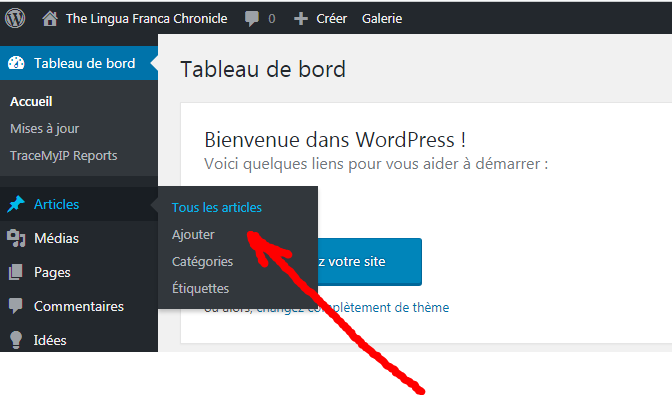Click the Commentaires speech bubble icon
The width and height of the screenshot is (672, 395).
point(16,306)
